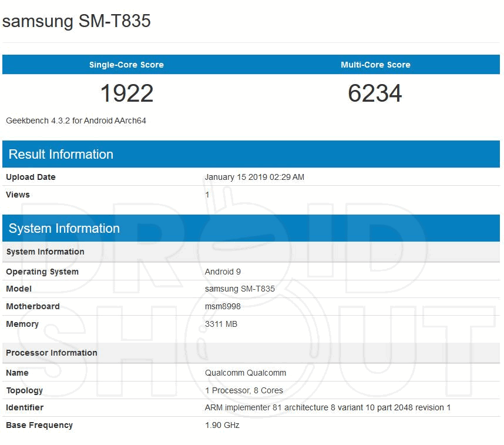504x445 pixels.
Task: Click the 'January 15 2019 02:29 AM' value
Action: coord(254,177)
